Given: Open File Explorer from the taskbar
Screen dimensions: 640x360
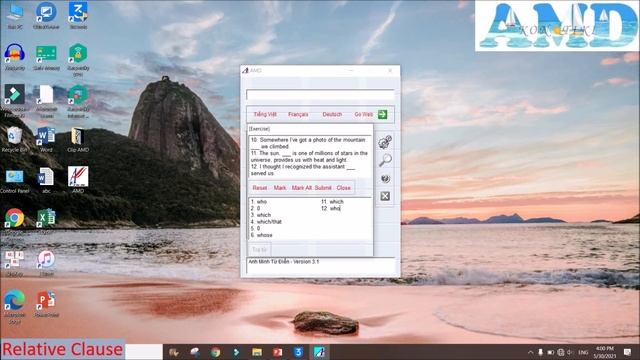Looking at the screenshot, I should [x=257, y=352].
